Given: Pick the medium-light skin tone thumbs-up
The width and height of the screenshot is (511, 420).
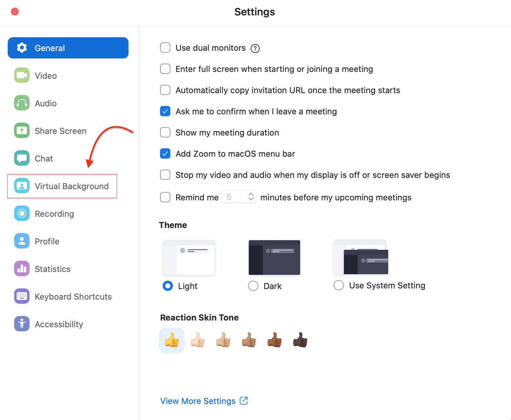Looking at the screenshot, I should (x=223, y=340).
